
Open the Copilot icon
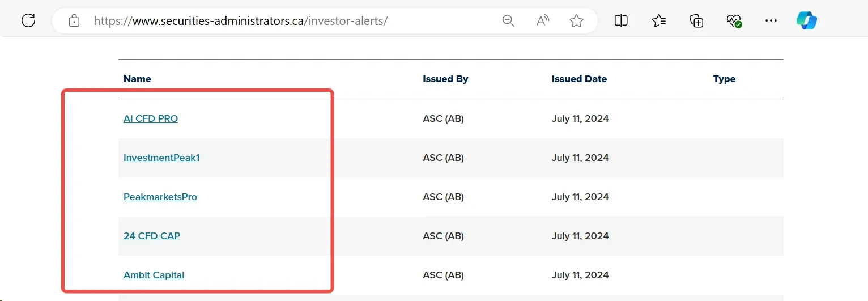pos(806,21)
